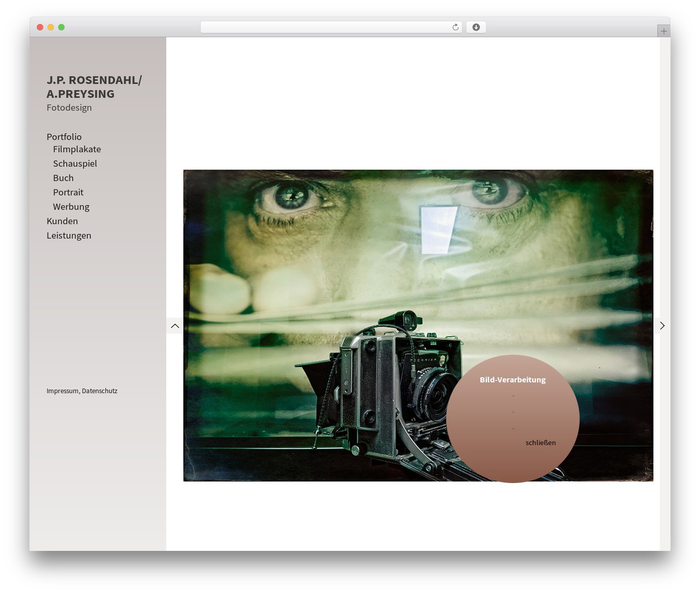The height and width of the screenshot is (593, 700).
Task: Go to the Kunden page
Action: (x=62, y=221)
